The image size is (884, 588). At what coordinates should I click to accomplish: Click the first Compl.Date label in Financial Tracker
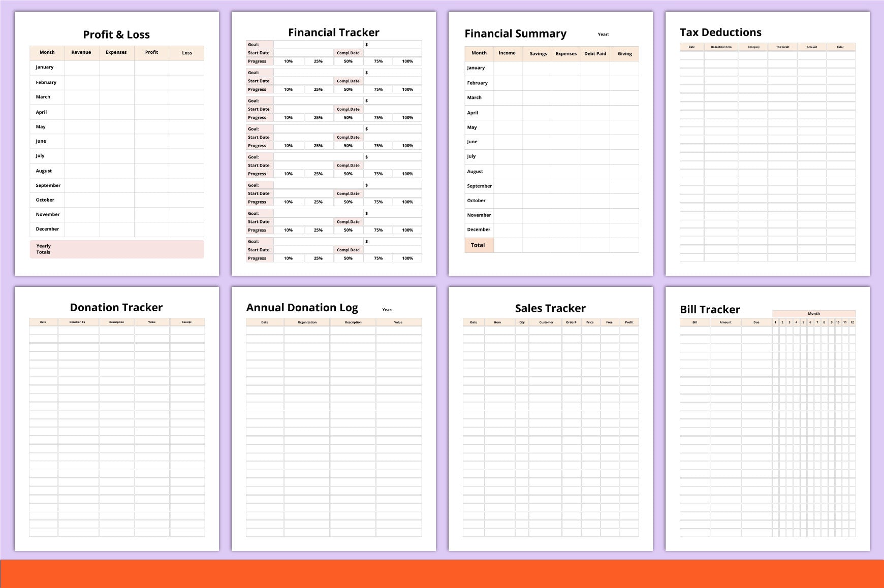click(348, 53)
